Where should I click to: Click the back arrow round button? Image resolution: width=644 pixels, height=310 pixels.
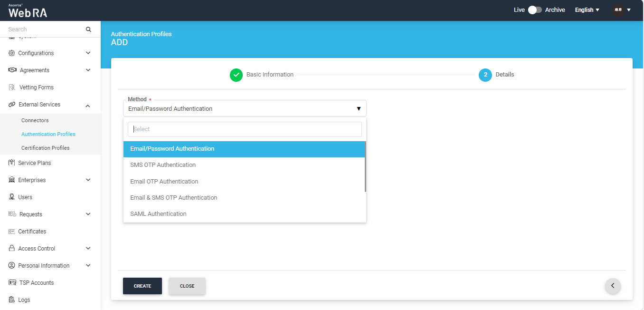613,286
